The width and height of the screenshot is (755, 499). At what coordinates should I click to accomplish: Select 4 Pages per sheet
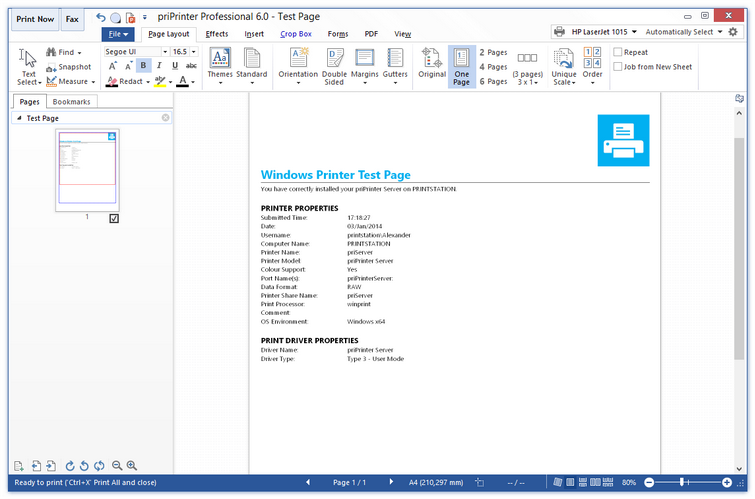click(x=493, y=67)
